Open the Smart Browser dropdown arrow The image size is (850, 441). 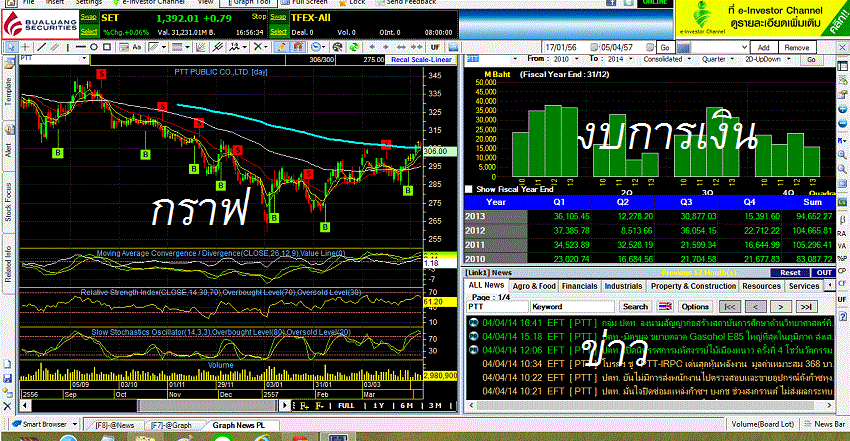75,424
